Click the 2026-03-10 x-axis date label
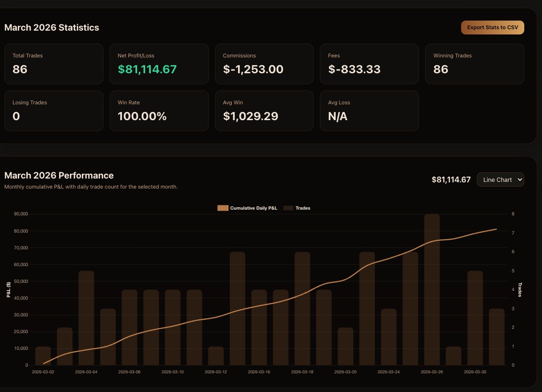Image resolution: width=542 pixels, height=392 pixels. 172,372
